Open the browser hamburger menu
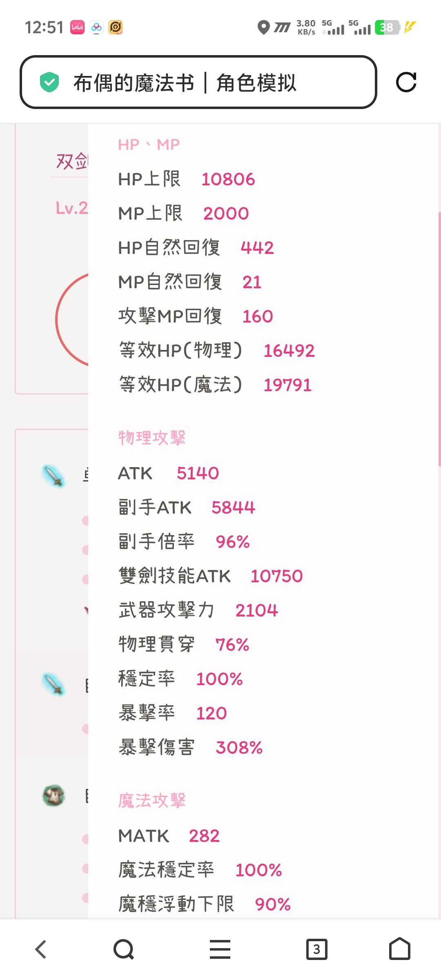 coord(220,949)
